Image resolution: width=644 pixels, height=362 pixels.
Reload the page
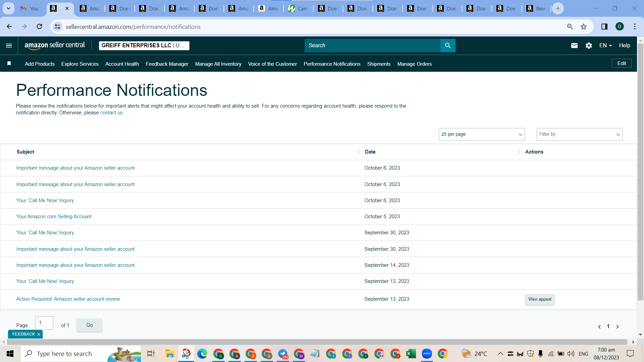pos(40,26)
